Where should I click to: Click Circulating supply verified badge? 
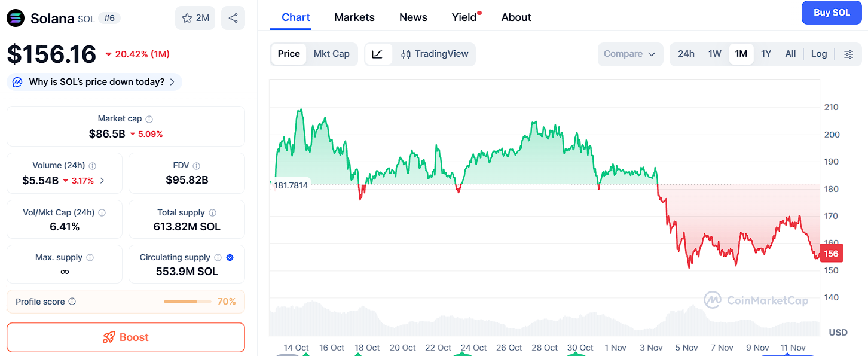tap(230, 257)
